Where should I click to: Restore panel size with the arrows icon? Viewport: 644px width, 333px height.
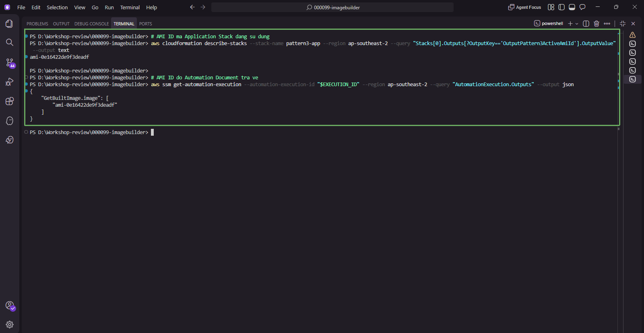(x=623, y=23)
